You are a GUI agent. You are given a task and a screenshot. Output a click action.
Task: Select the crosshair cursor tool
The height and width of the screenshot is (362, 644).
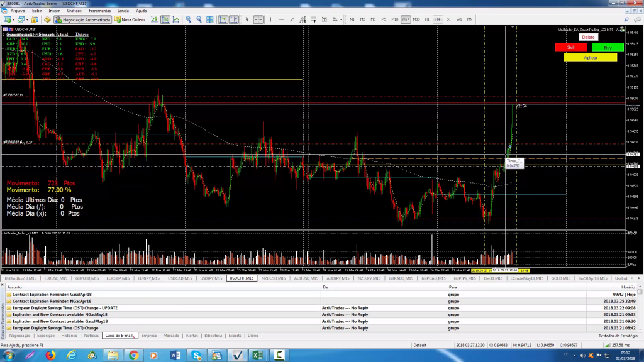pyautogui.click(x=258, y=19)
